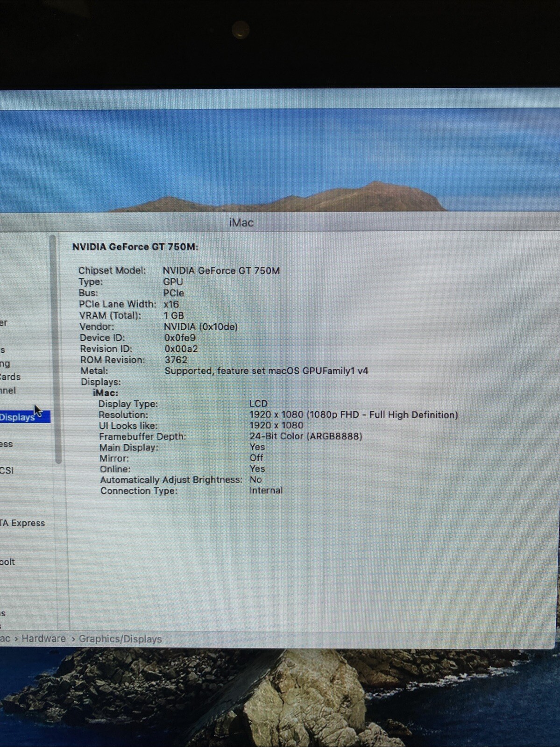The height and width of the screenshot is (747, 560).
Task: Click the Framebuffer Depth value '24-Bit Color (ARGB8888)'
Action: click(306, 436)
